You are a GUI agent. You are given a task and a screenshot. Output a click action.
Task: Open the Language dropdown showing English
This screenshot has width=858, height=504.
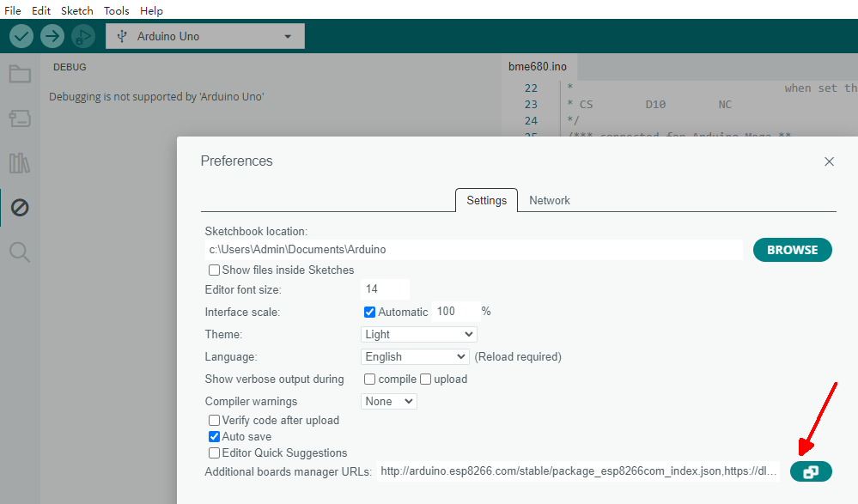[x=415, y=357]
